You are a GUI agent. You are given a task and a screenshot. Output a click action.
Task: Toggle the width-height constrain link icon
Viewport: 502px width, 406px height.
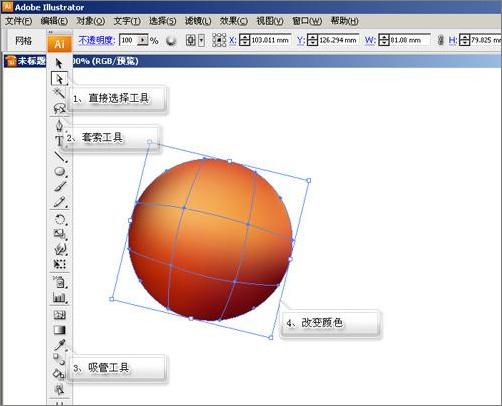click(440, 40)
